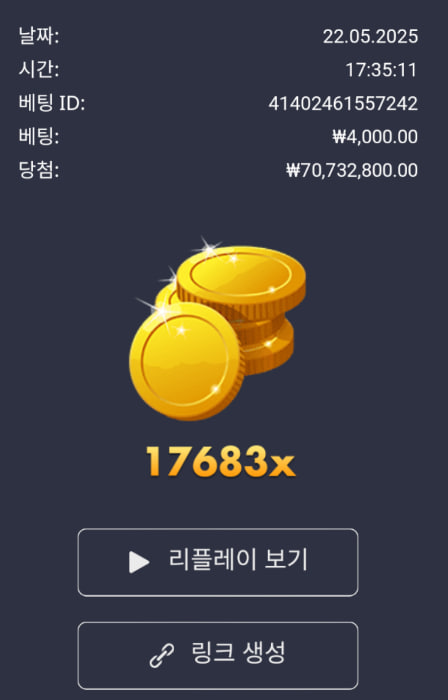Screen dimensions: 448x700
Task: Click the win amount ₩70,732,800.00
Action: point(352,170)
